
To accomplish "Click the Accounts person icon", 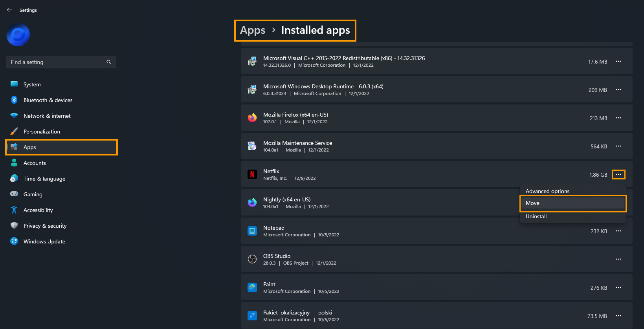I will point(14,163).
